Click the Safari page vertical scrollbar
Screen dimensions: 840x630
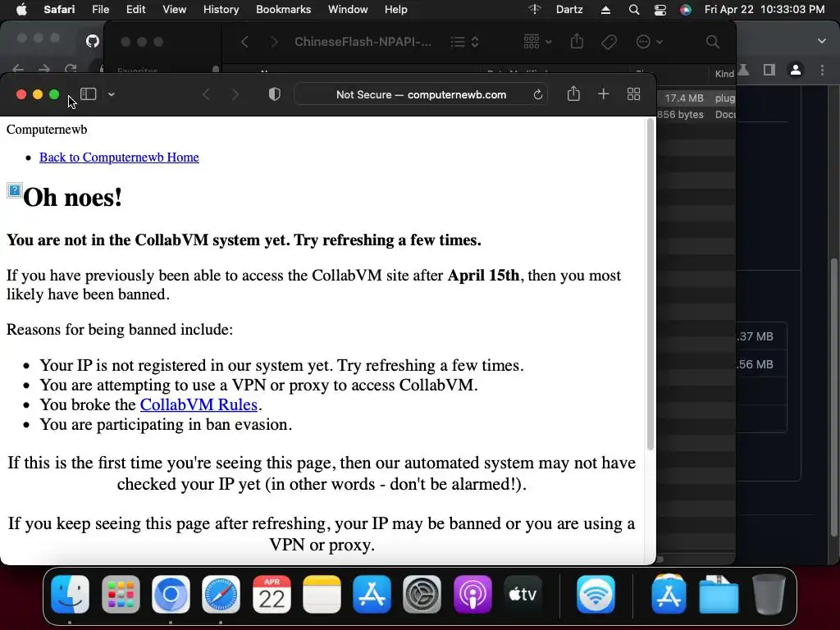pyautogui.click(x=651, y=284)
